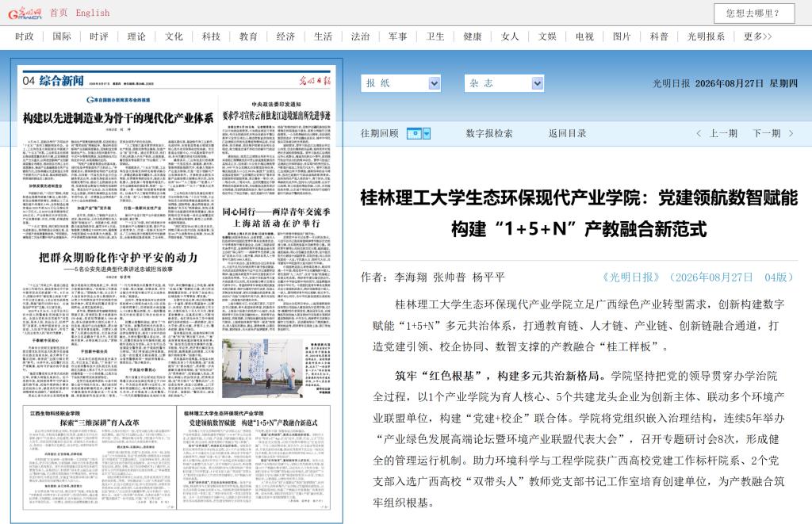Image resolution: width=812 pixels, height=524 pixels.
Task: Open the 图片 navigation item
Action: click(x=622, y=36)
